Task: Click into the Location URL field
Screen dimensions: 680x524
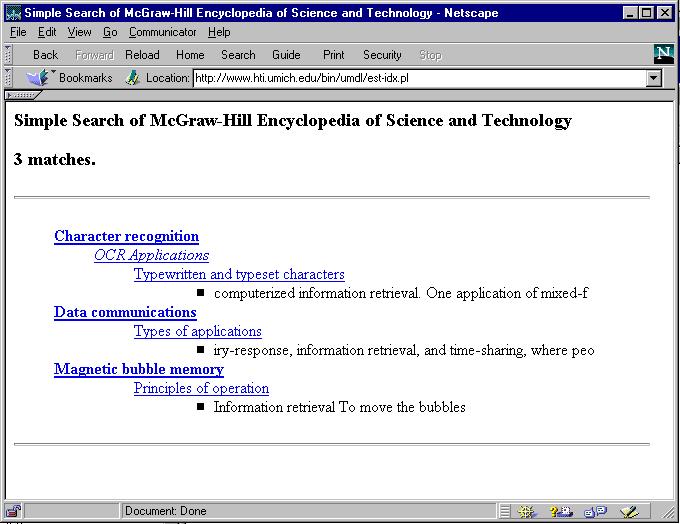Action: coord(420,79)
